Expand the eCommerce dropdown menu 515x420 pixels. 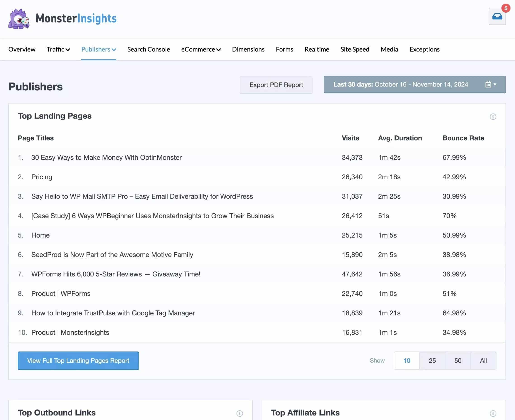pos(201,49)
